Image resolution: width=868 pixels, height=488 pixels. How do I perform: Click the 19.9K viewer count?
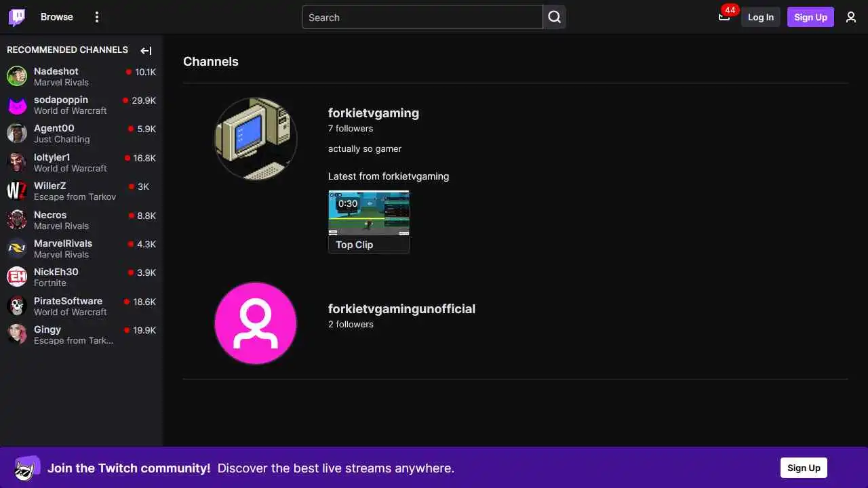pyautogui.click(x=144, y=330)
